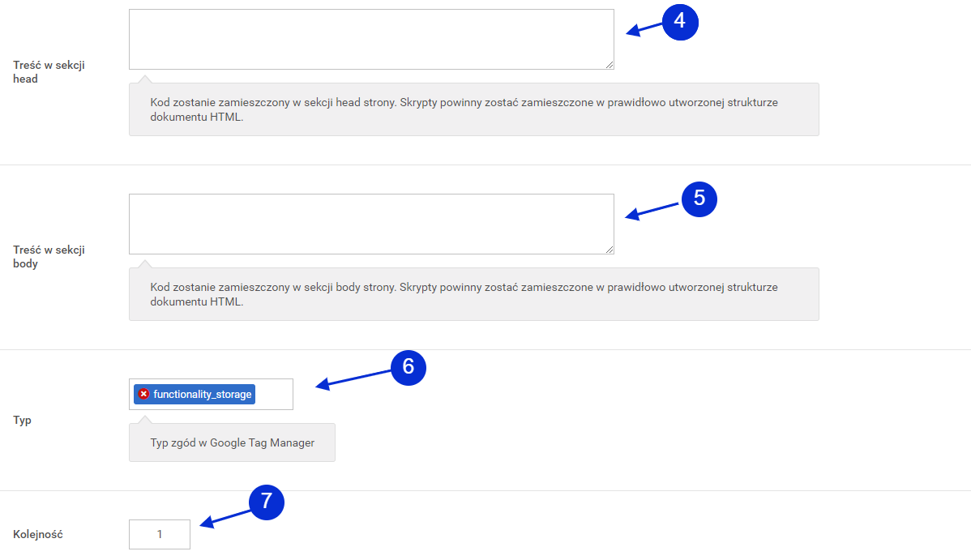This screenshot has width=971, height=560.
Task: Click the head section help text box
Action: coord(473,109)
